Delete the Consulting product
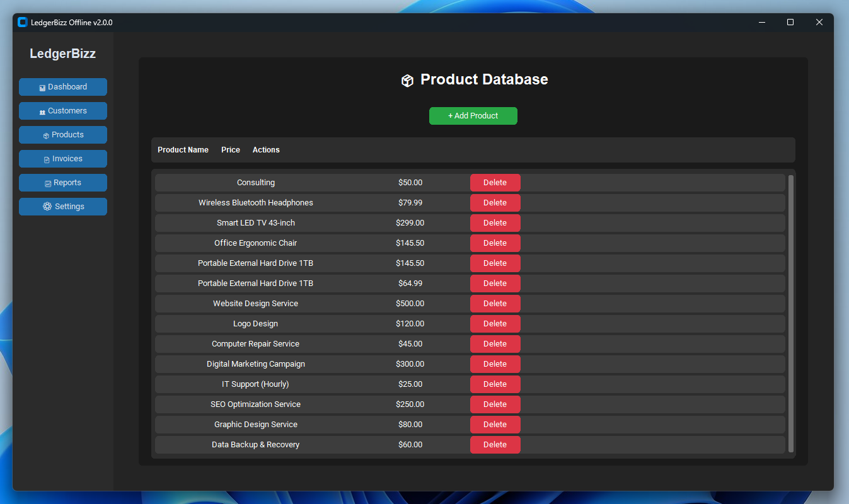The height and width of the screenshot is (504, 849). pos(495,182)
